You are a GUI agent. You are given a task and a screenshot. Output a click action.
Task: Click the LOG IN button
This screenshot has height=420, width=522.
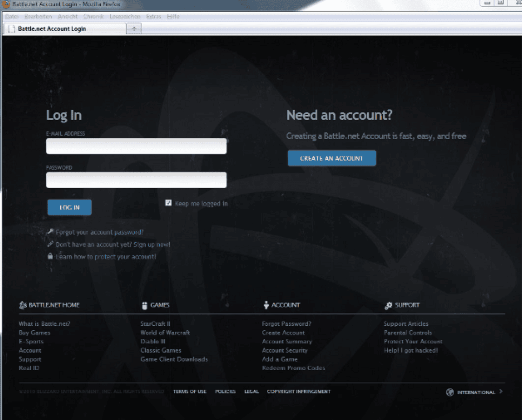coord(69,207)
